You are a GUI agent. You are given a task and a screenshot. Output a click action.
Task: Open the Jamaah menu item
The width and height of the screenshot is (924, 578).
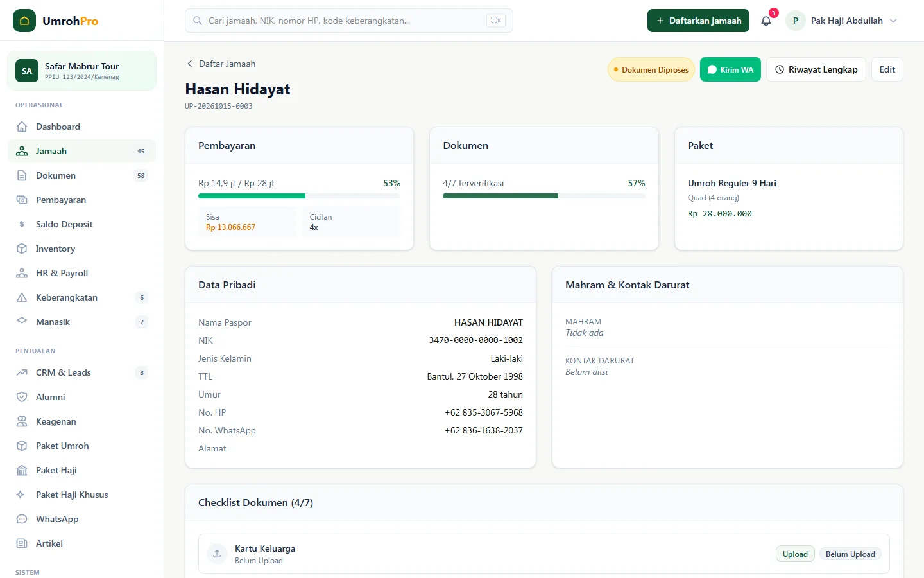(x=82, y=151)
